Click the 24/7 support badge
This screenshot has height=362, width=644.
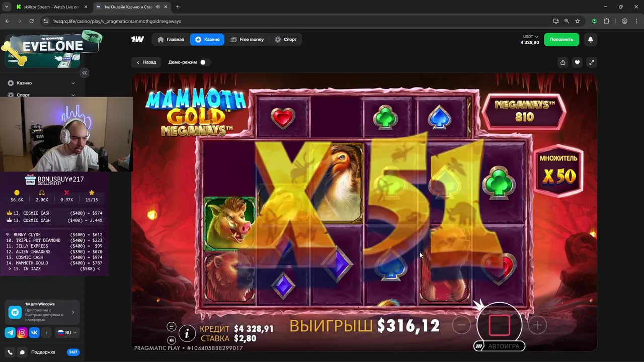(x=73, y=352)
